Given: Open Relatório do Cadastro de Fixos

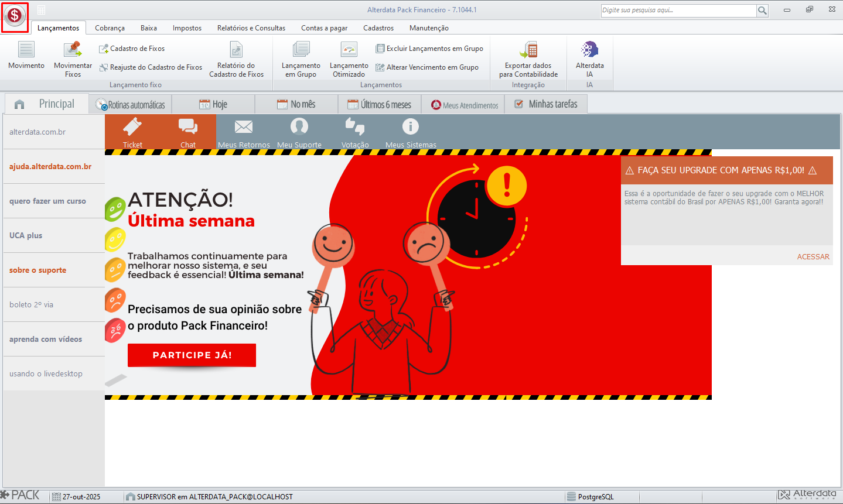Looking at the screenshot, I should 236,59.
